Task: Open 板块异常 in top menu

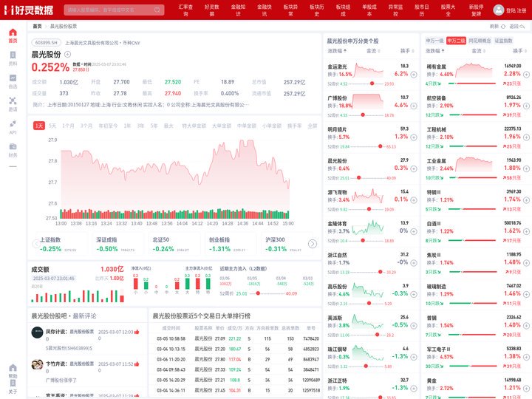Action: [291, 10]
